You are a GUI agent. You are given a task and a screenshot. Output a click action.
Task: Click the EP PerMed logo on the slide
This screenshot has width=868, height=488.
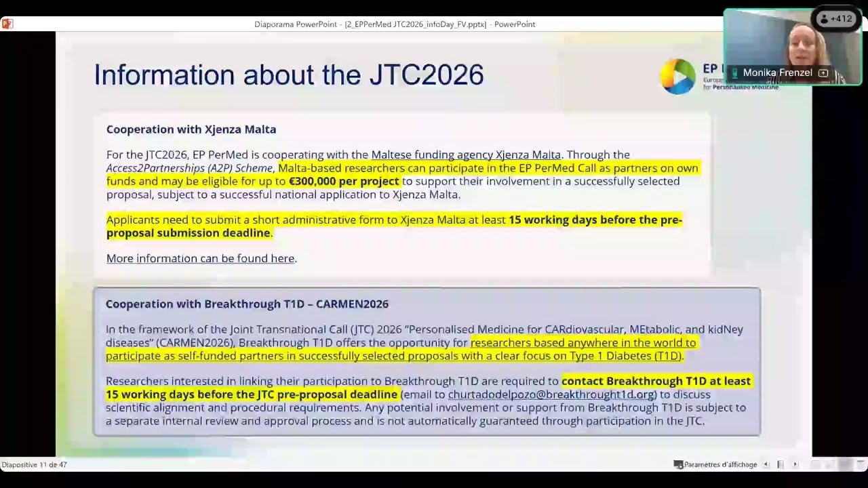pos(678,76)
